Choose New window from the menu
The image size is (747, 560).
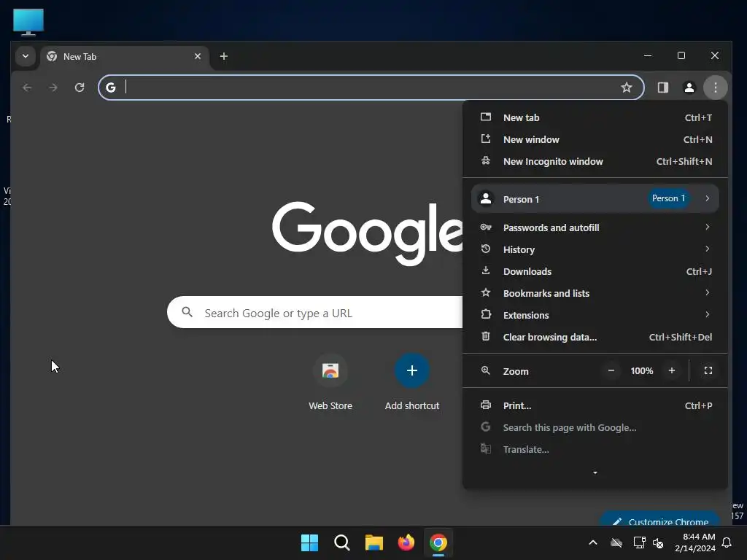595,139
